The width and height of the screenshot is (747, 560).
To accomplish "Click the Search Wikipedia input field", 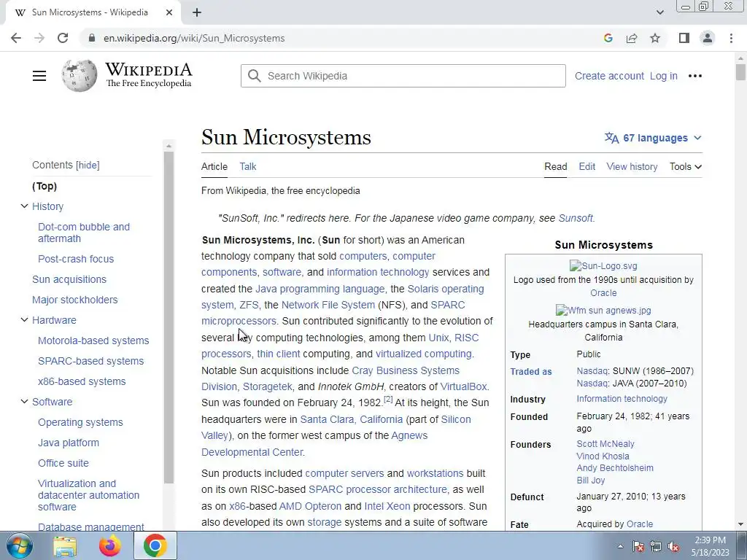I will (403, 76).
